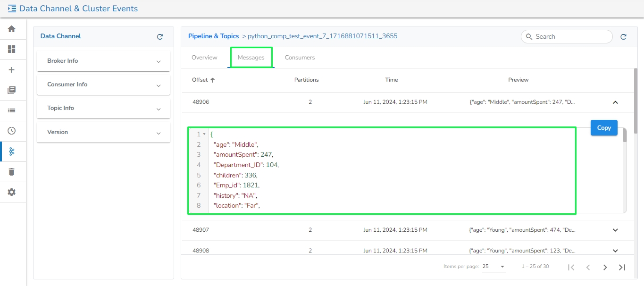Click the plus icon in sidebar
The width and height of the screenshot is (644, 286).
click(x=12, y=70)
